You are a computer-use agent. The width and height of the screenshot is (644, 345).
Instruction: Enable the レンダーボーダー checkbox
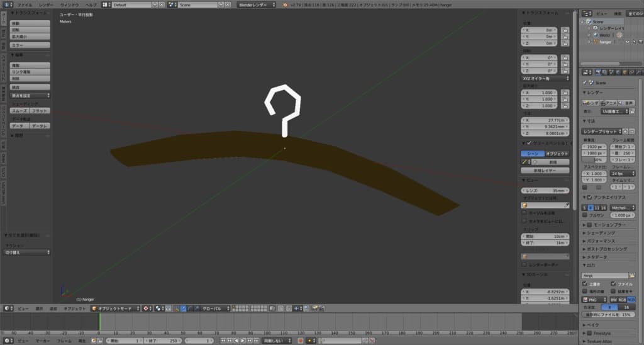[525, 264]
